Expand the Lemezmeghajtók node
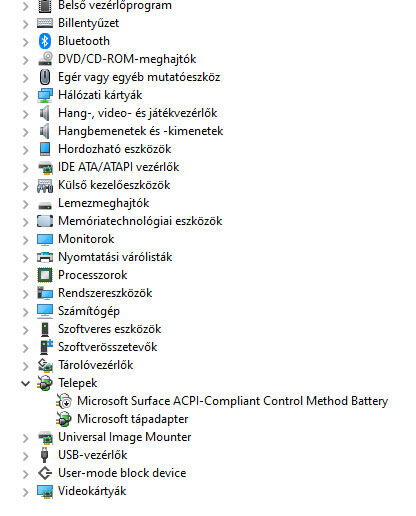The width and height of the screenshot is (416, 516). [25, 204]
